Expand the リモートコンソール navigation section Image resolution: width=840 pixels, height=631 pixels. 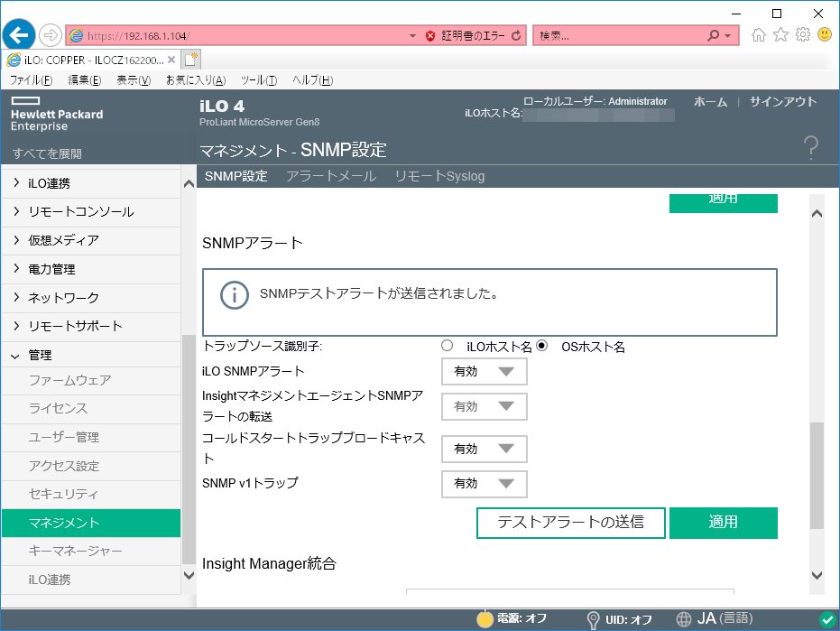pyautogui.click(x=90, y=212)
